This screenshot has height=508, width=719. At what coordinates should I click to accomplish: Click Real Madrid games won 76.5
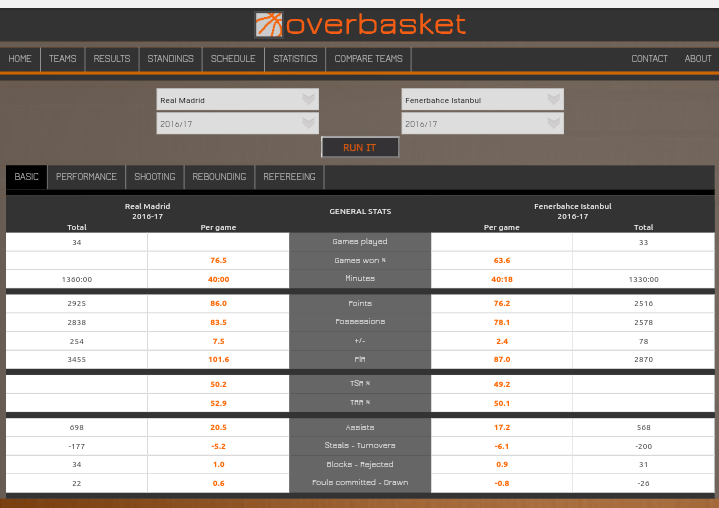point(218,260)
